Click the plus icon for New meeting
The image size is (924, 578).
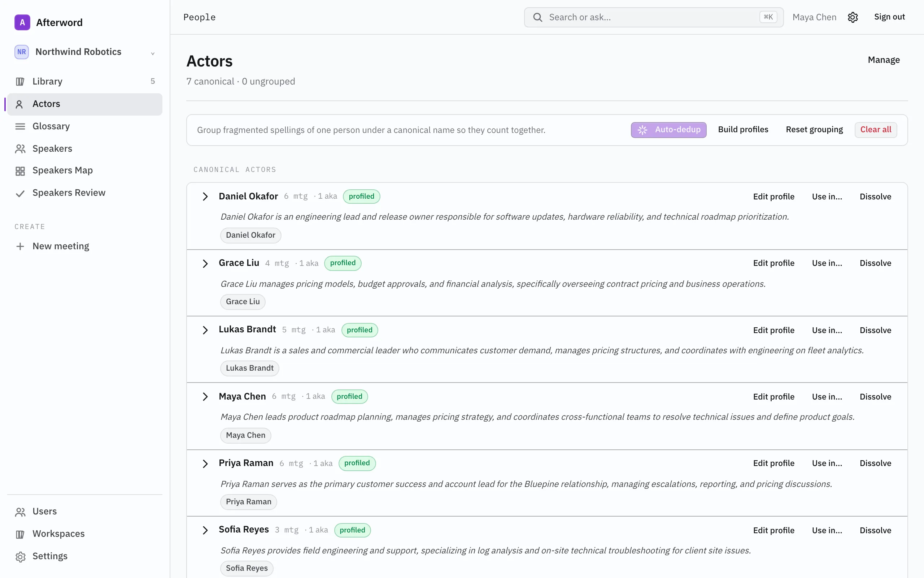pos(20,247)
